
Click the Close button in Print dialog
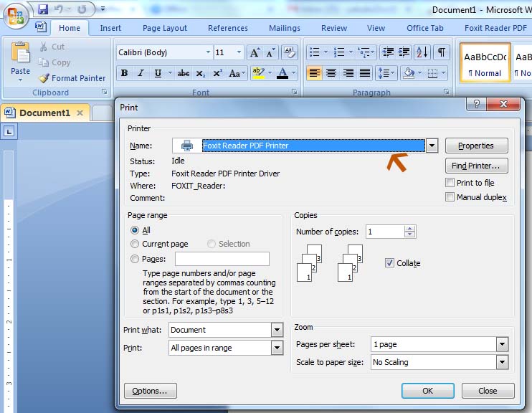(488, 391)
